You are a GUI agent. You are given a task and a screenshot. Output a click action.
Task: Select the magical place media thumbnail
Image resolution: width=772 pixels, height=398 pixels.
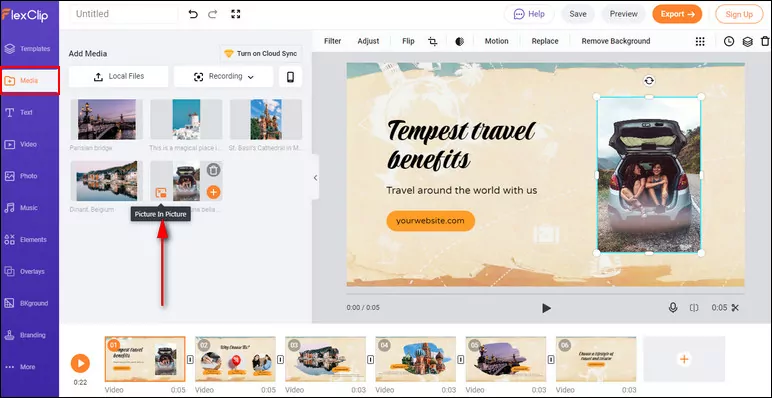186,120
